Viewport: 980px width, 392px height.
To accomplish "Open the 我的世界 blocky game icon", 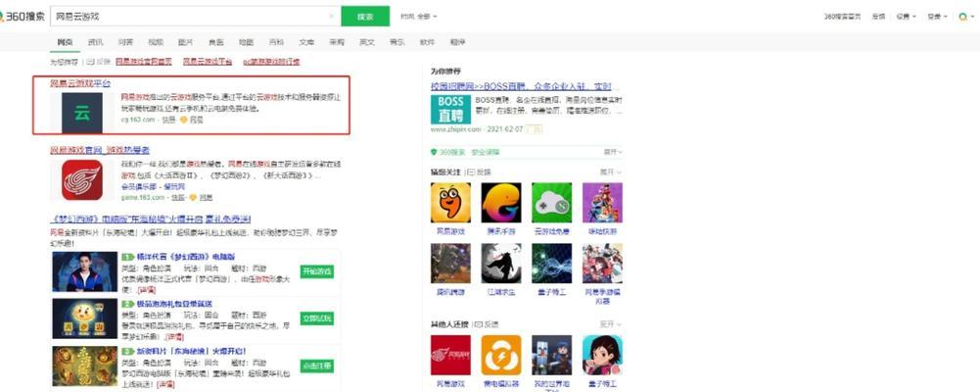I will [x=552, y=355].
